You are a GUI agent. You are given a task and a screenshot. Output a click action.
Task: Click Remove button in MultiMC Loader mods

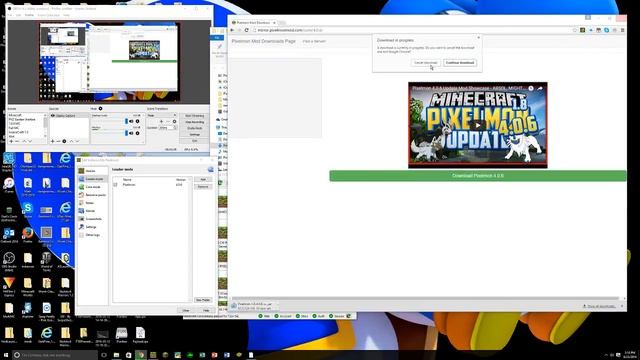pyautogui.click(x=203, y=187)
